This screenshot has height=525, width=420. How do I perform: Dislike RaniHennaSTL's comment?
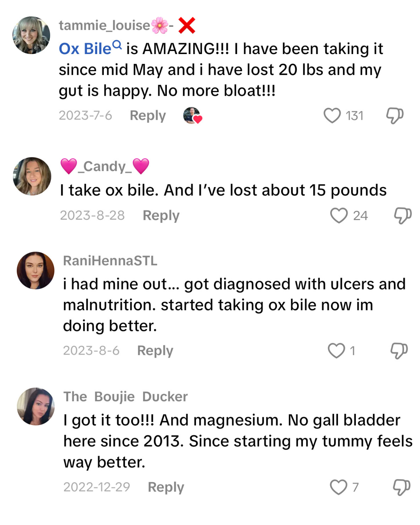coord(399,351)
